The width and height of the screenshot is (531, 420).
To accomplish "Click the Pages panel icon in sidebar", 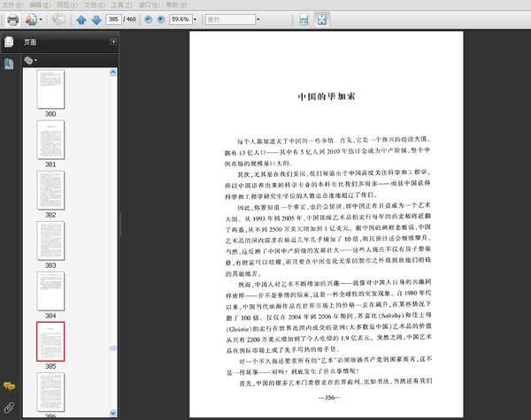I will [x=9, y=42].
